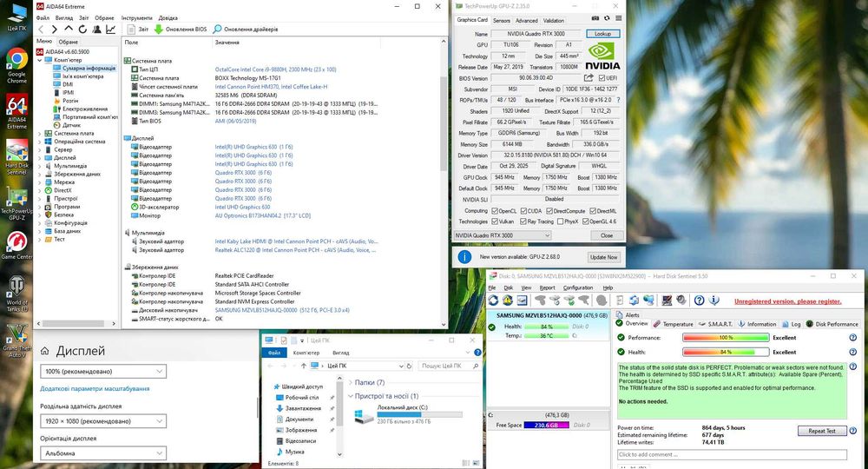This screenshot has width=868, height=469.
Task: Refresh the AIDA64 page
Action: (82, 29)
